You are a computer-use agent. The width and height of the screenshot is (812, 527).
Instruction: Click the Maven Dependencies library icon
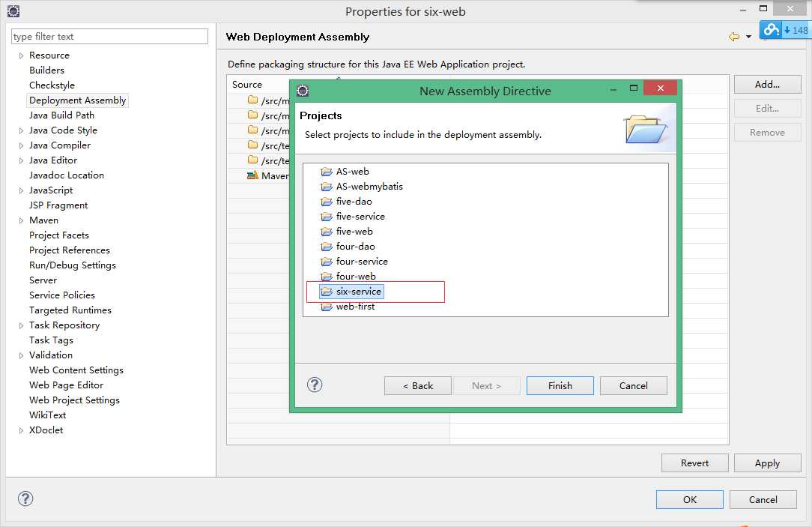click(252, 175)
